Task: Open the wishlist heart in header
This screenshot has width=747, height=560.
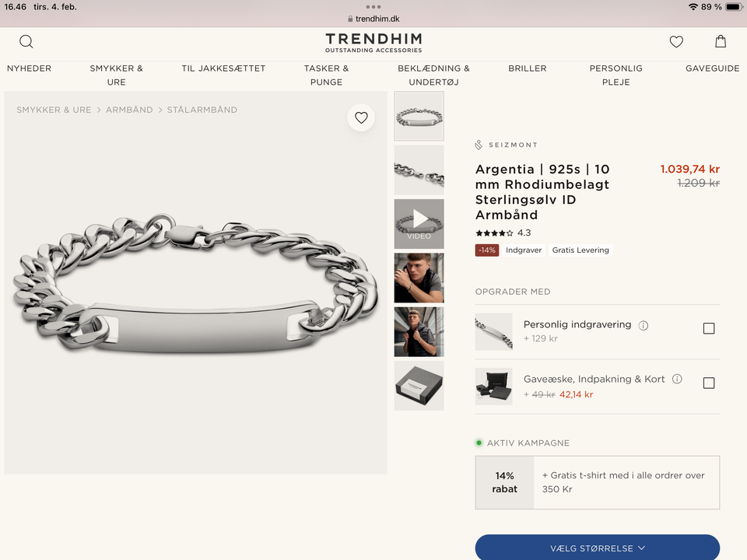Action: coord(676,42)
